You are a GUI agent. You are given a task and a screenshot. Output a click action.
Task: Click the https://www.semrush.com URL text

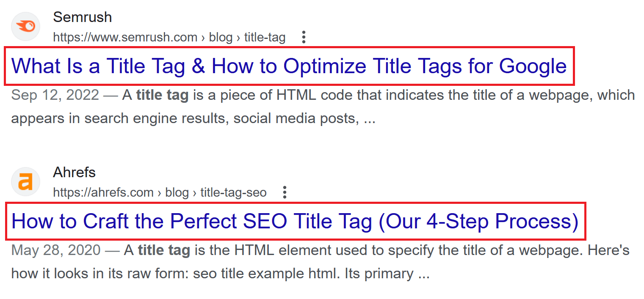click(x=125, y=38)
